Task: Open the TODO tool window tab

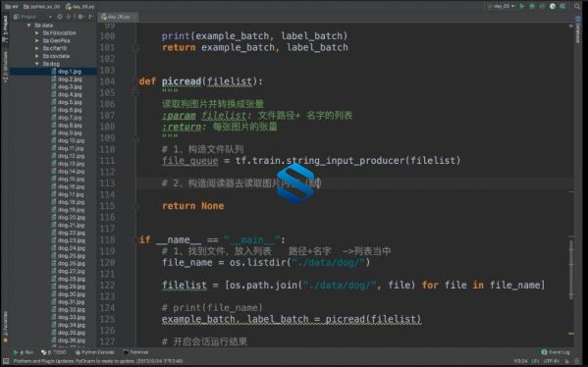Action: point(54,352)
